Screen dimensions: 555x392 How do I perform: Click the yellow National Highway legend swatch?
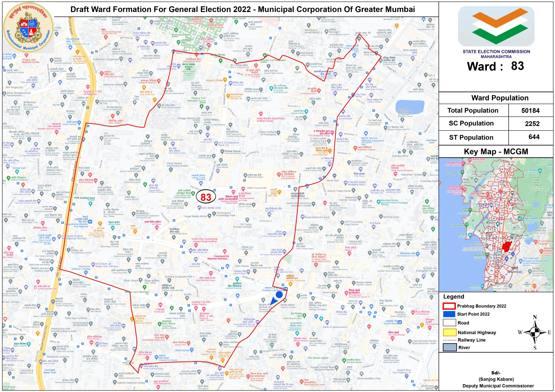point(449,333)
